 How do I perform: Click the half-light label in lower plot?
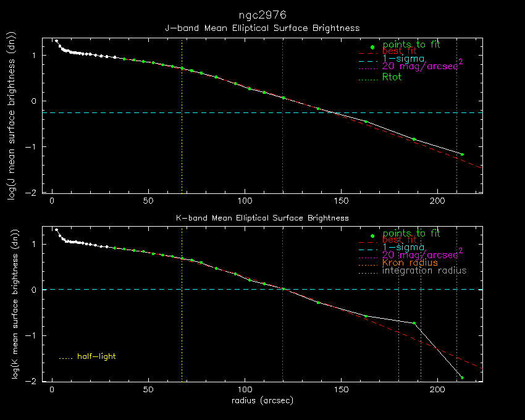[x=96, y=356]
